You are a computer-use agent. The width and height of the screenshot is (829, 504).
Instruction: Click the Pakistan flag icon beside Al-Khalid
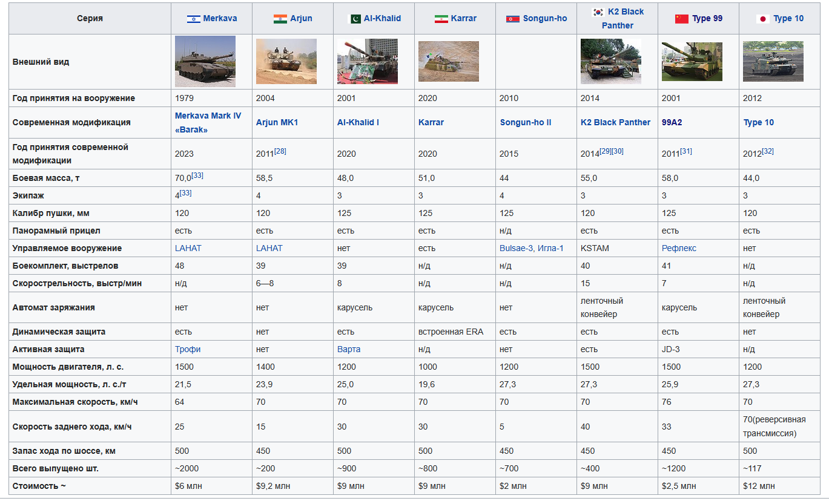pyautogui.click(x=355, y=19)
